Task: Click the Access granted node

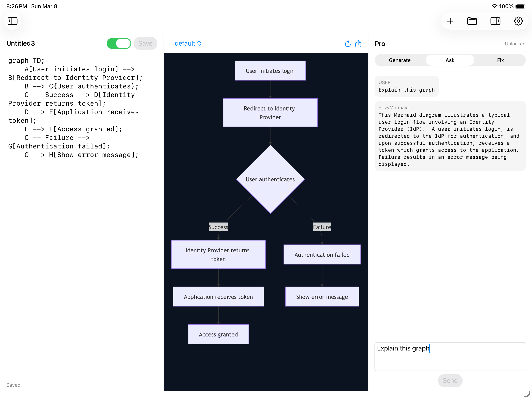Action: tap(218, 334)
